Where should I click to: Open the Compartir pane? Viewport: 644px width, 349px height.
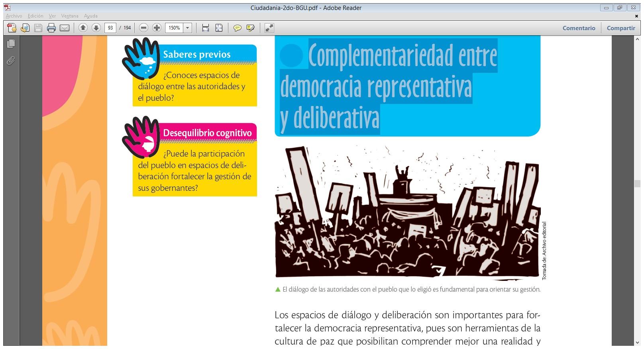tap(621, 28)
